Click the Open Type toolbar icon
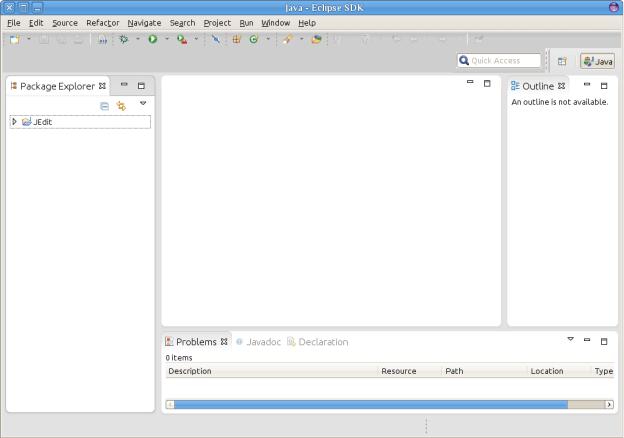 pos(316,39)
